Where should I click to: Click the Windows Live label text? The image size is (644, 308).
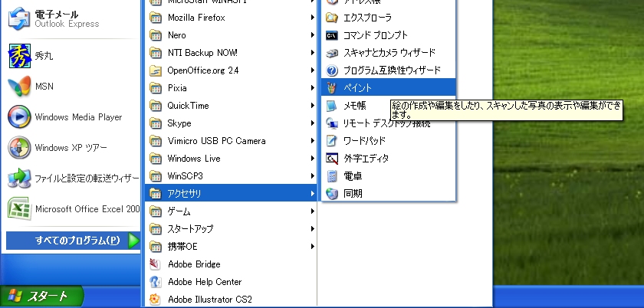coord(194,159)
